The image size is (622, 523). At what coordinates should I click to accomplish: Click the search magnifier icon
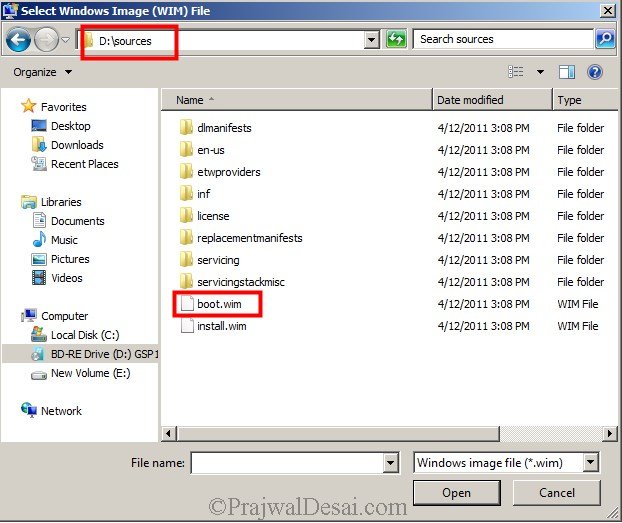pyautogui.click(x=605, y=39)
